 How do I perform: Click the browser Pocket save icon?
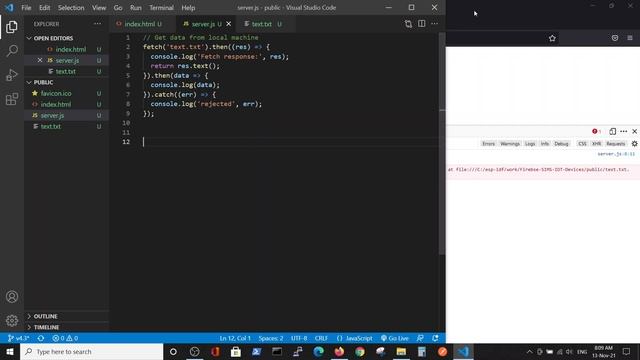[615, 38]
